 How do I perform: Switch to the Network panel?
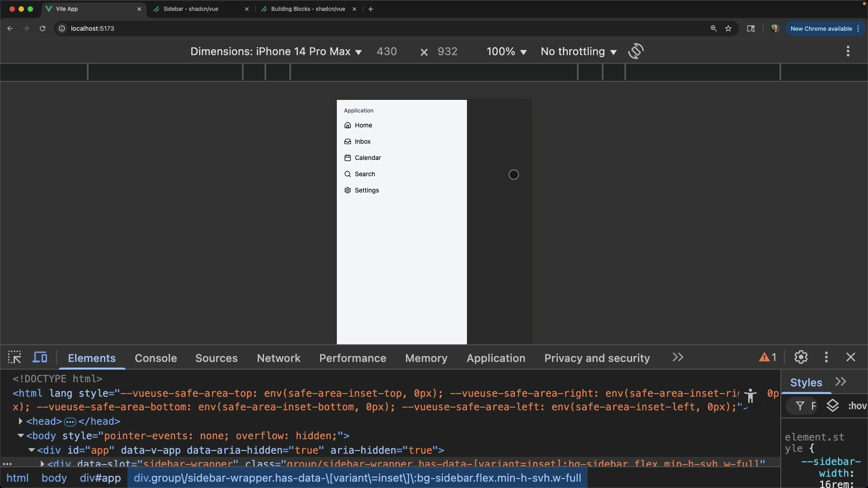tap(278, 358)
